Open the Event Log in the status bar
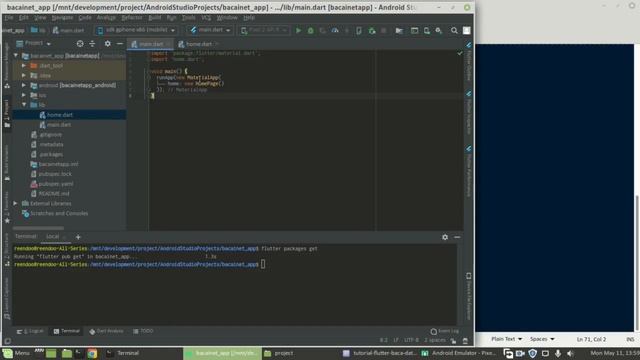The height and width of the screenshot is (360, 640). pos(445,331)
